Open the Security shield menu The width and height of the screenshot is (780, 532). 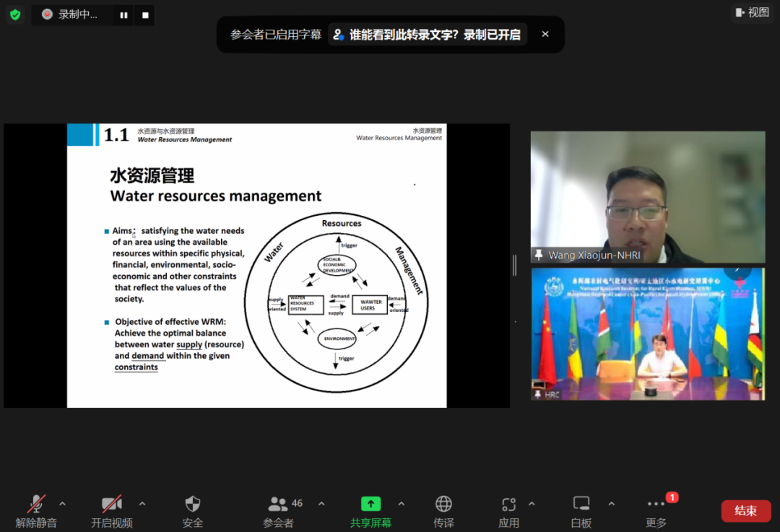(x=193, y=510)
